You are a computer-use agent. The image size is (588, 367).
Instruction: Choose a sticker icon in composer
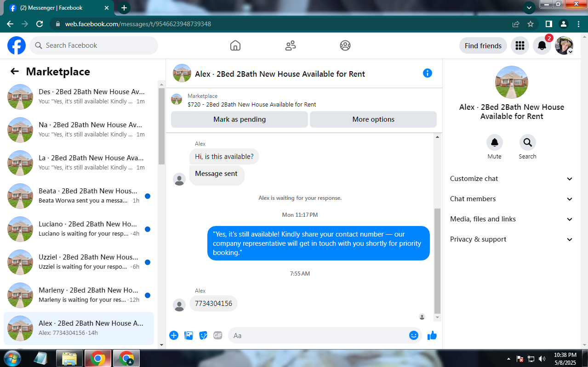pos(203,335)
